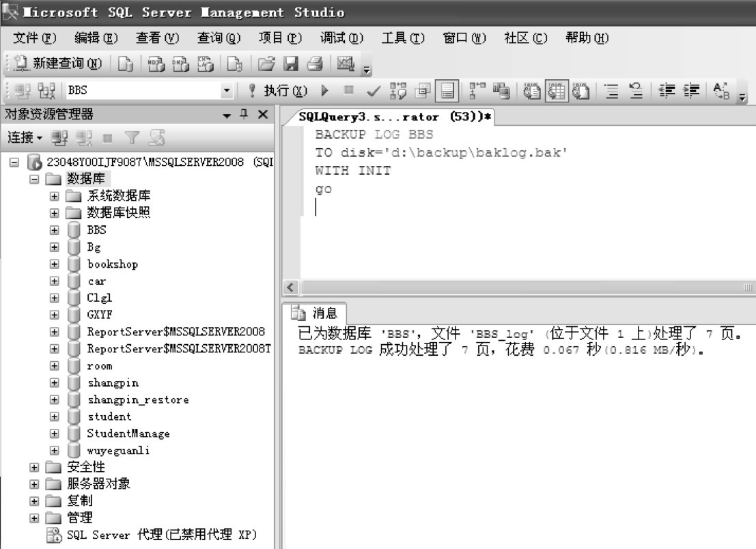
Task: Click Display Estimated Execution Plan icon
Action: pyautogui.click(x=398, y=91)
